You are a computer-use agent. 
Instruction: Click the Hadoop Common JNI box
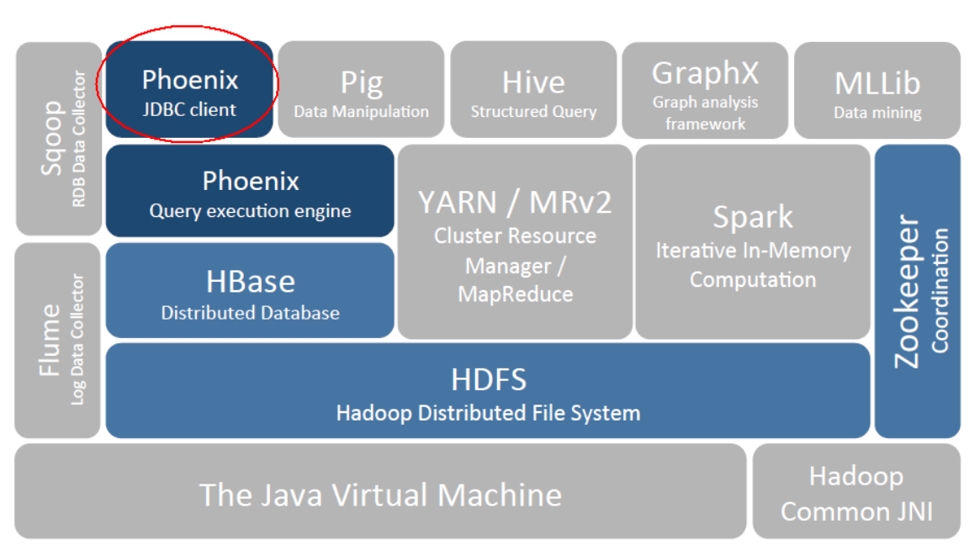click(x=856, y=492)
